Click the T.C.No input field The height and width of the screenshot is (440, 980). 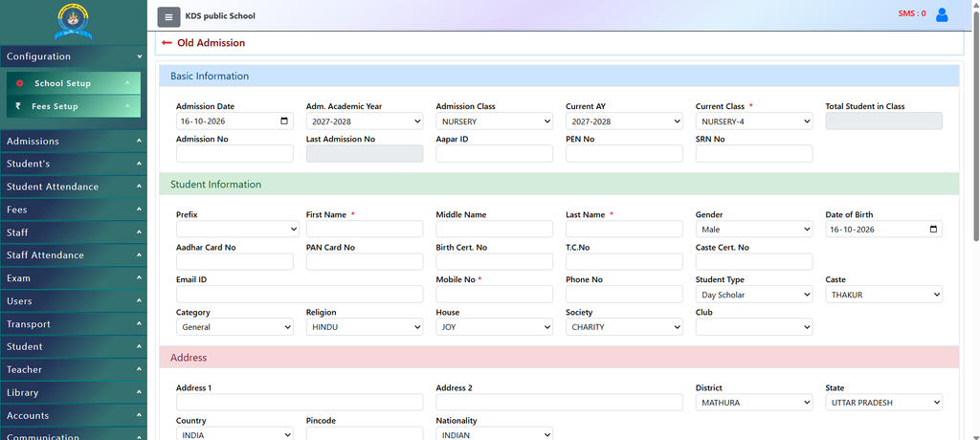point(624,262)
